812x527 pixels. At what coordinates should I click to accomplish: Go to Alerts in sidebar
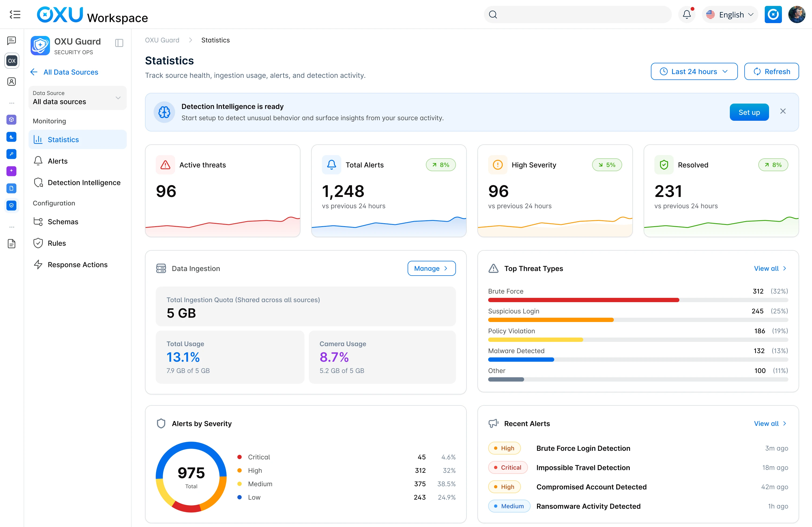77,161
